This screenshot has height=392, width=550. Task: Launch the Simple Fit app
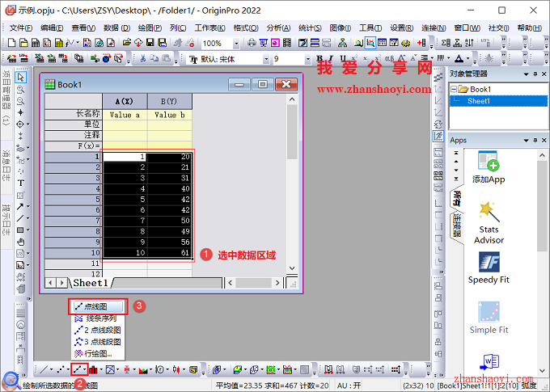tap(489, 318)
